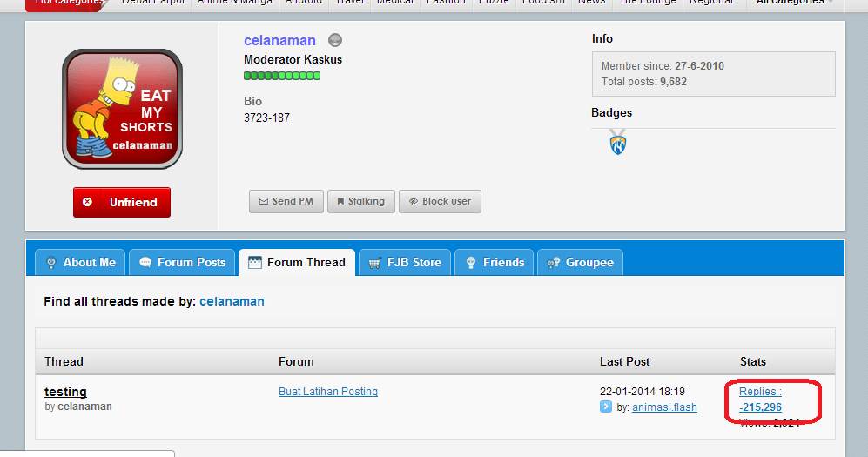Click the Moderator Kaskus title text
This screenshot has width=868, height=457.
coord(293,60)
